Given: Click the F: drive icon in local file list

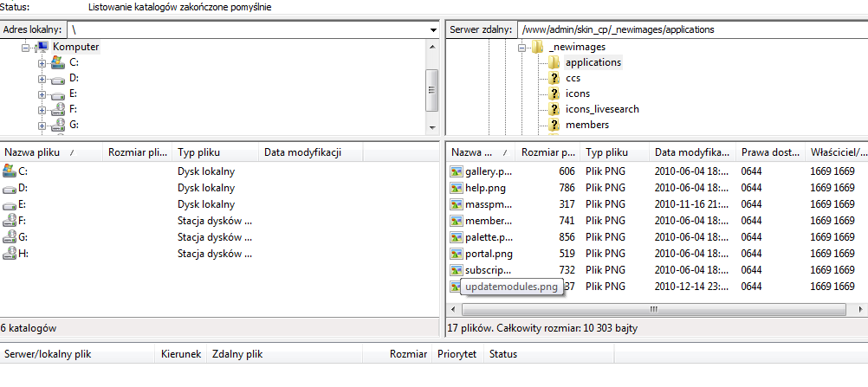Looking at the screenshot, I should [10, 221].
